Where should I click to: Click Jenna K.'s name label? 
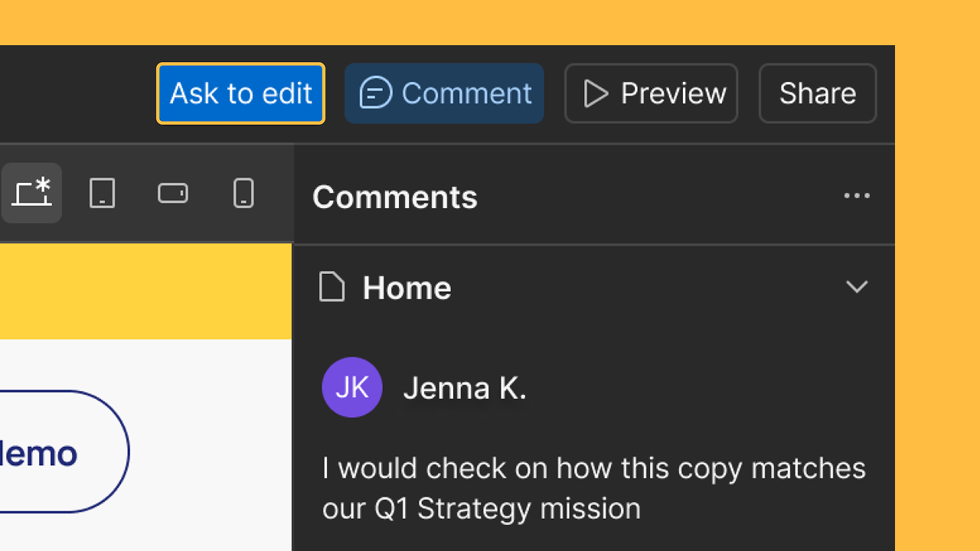coord(464,387)
